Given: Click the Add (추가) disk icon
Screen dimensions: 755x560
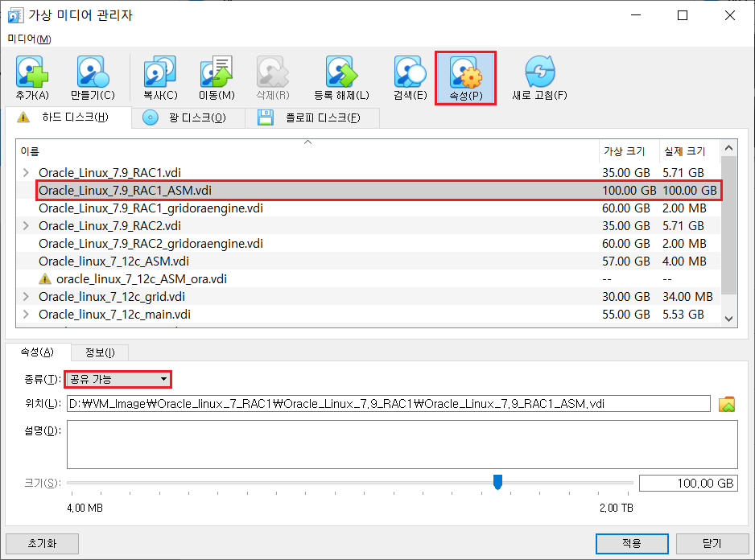Looking at the screenshot, I should tap(32, 72).
